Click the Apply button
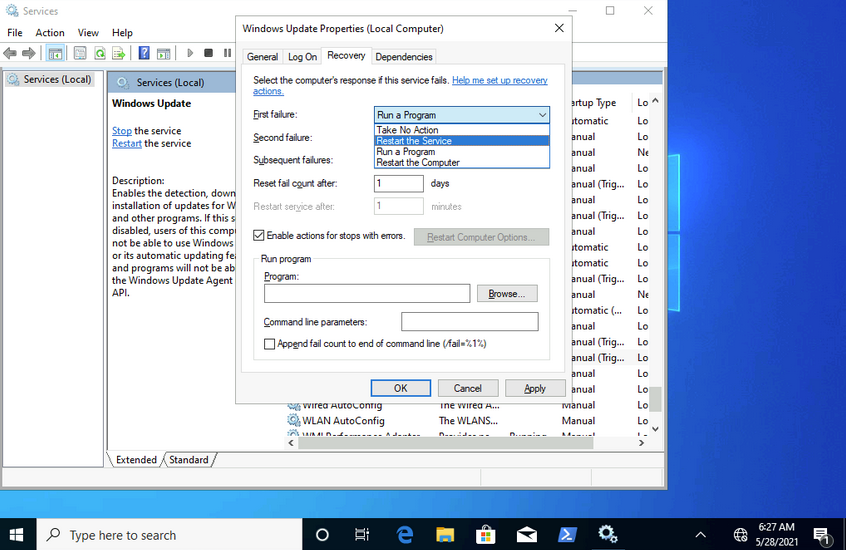846x550 pixels. click(x=535, y=388)
